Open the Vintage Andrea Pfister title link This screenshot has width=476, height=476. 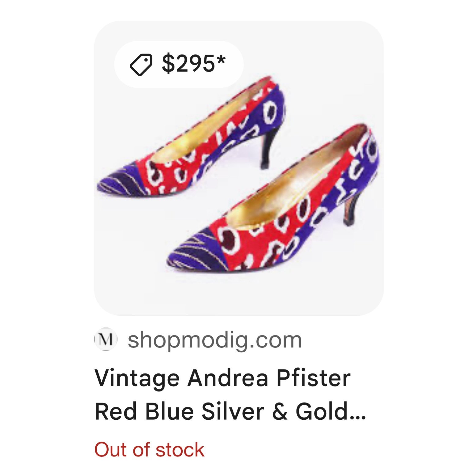pos(222,378)
